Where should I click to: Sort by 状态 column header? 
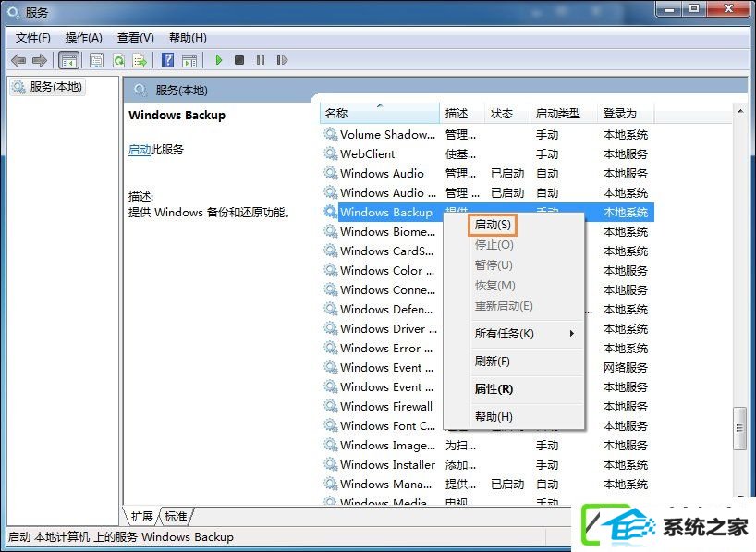(506, 114)
